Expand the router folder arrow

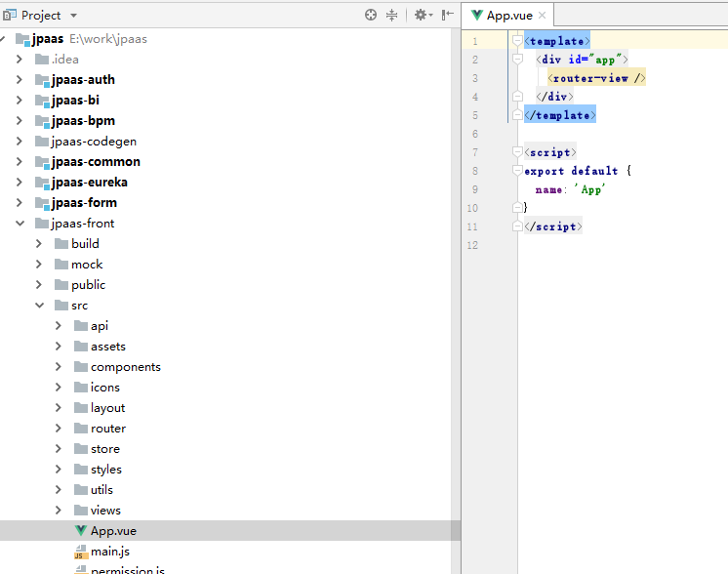pos(59,428)
